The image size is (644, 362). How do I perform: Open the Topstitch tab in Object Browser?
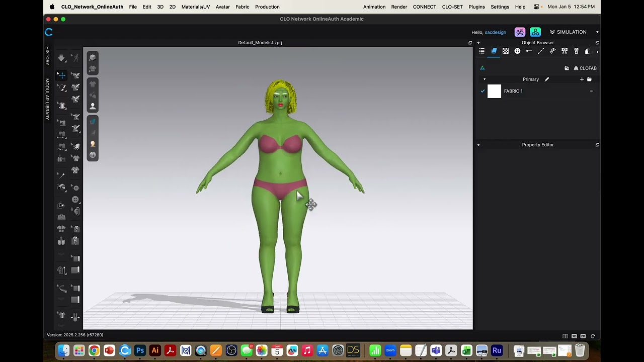(x=541, y=51)
